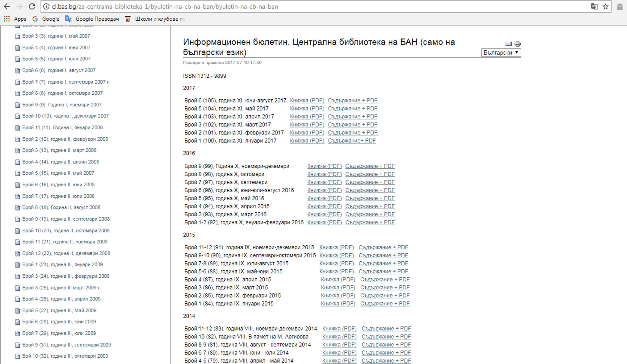
Task: Open Съдържание + PDF for Брой 9-10 (90)
Action: (383, 255)
